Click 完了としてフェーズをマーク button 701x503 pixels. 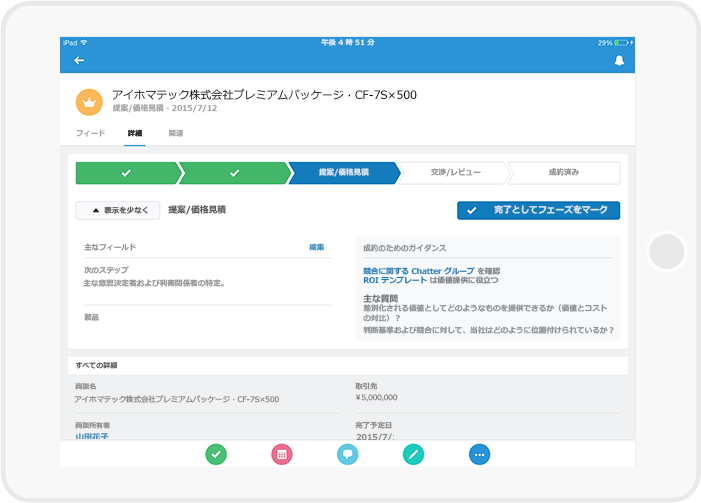click(x=538, y=211)
